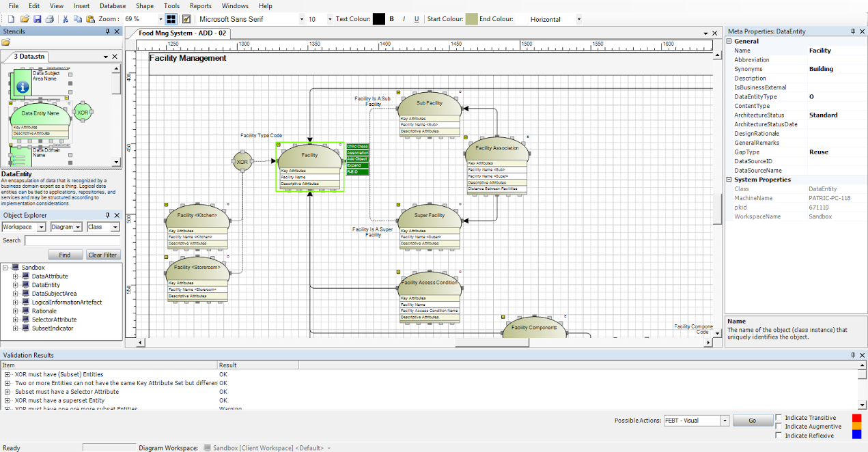This screenshot has width=868, height=452.
Task: Click the Add Object action on Facility
Action: point(357,159)
